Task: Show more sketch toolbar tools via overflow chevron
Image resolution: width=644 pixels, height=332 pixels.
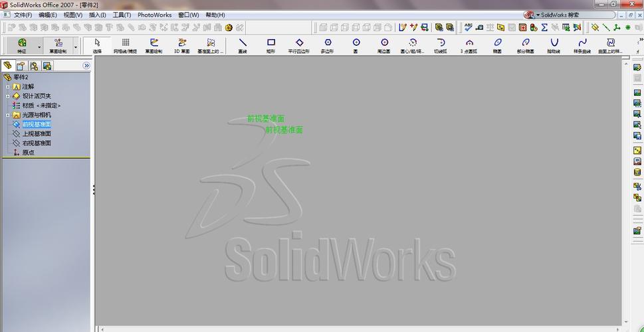Action: (x=641, y=40)
